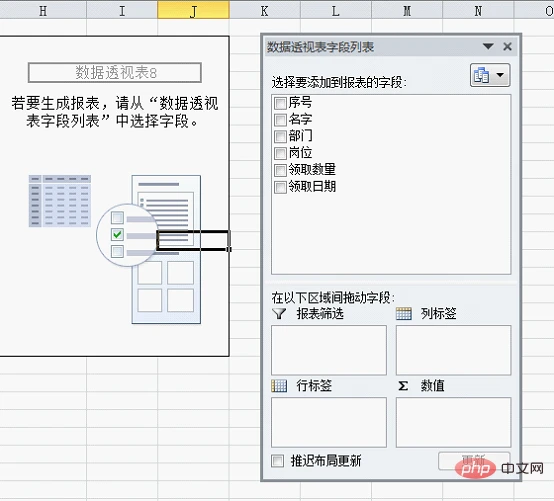This screenshot has height=501, width=554.
Task: Toggle the 推迟布局更新 checkbox
Action: [277, 461]
